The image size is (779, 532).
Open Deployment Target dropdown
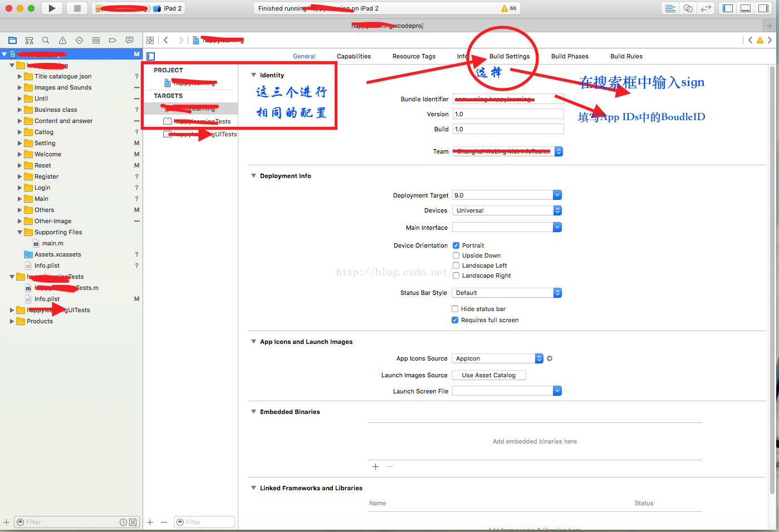click(x=557, y=195)
